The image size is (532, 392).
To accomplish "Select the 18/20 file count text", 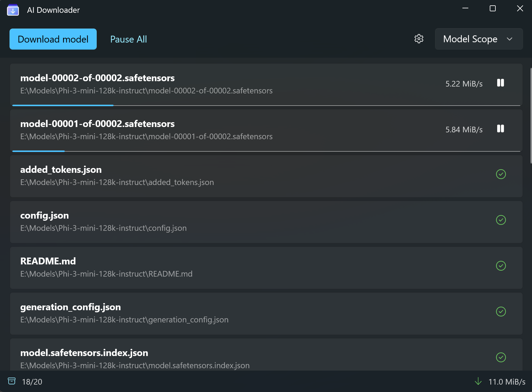I will coord(32,382).
